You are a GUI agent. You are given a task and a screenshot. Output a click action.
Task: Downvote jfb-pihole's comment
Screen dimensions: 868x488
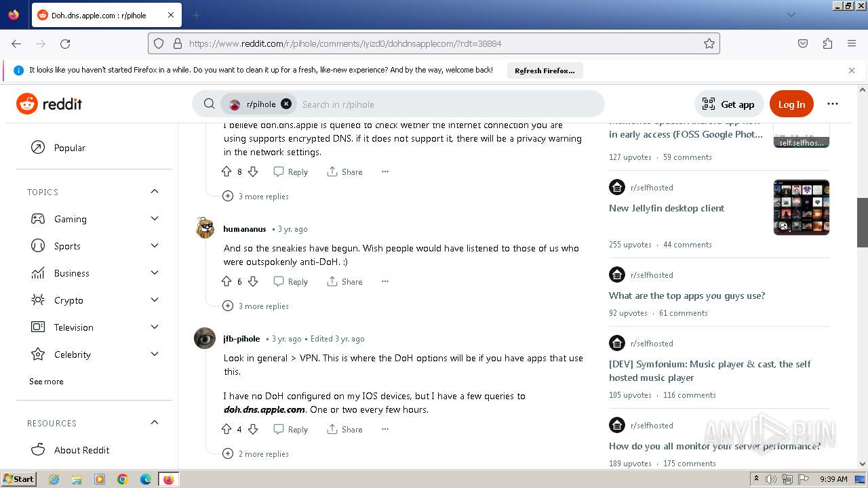pos(253,430)
